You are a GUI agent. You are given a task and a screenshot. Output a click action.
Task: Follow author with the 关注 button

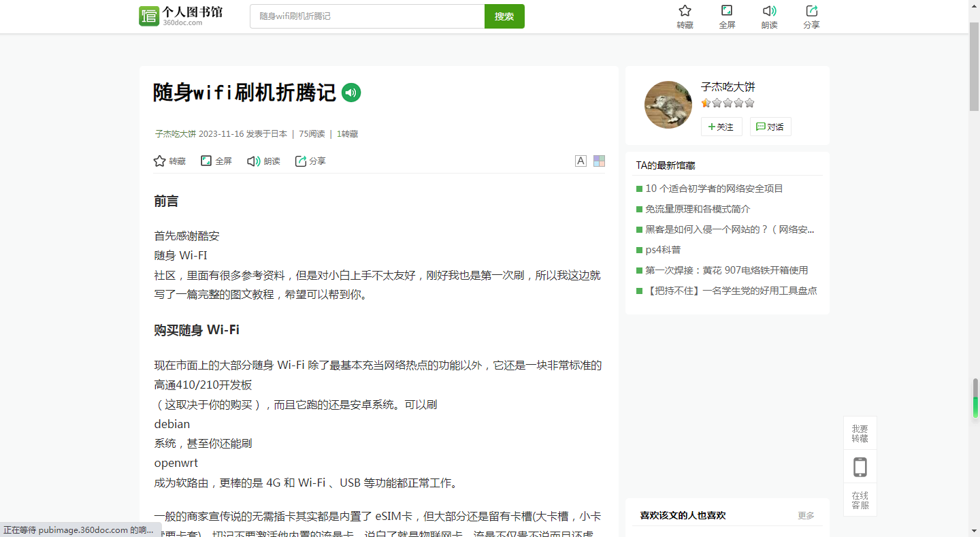[x=721, y=127]
